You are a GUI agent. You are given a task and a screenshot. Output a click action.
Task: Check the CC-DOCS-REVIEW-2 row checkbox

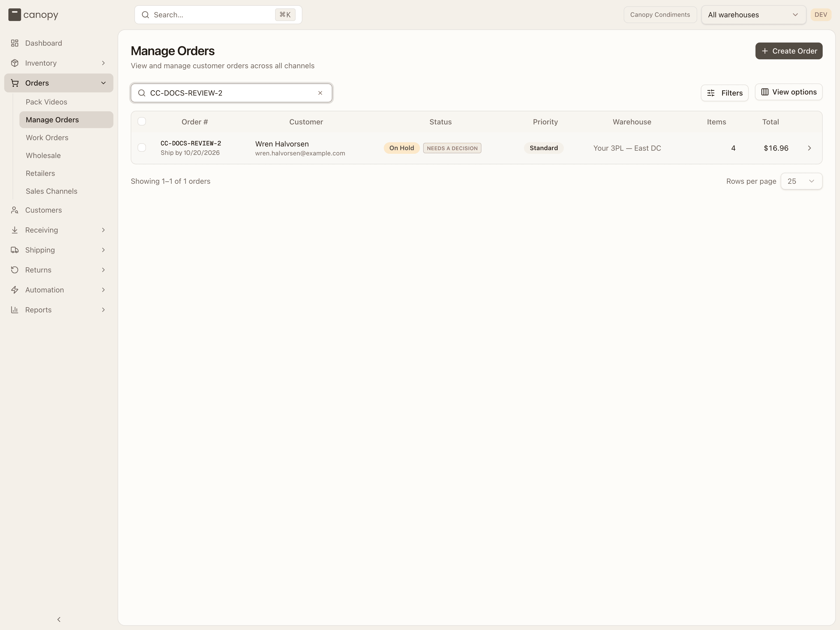(x=142, y=148)
